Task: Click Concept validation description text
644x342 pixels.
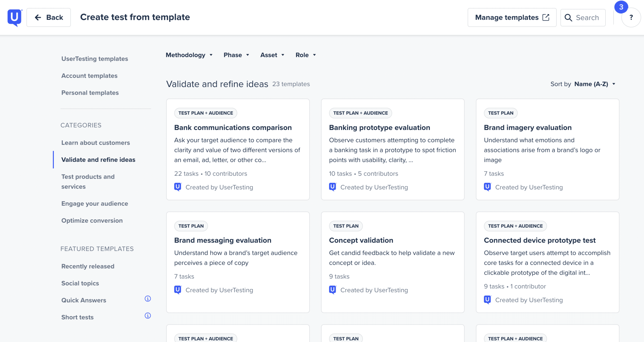Action: [392, 258]
